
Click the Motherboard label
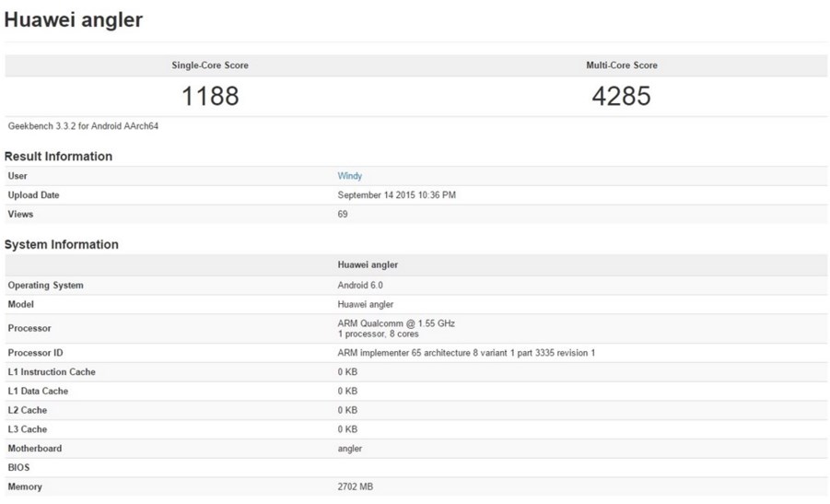click(x=35, y=448)
